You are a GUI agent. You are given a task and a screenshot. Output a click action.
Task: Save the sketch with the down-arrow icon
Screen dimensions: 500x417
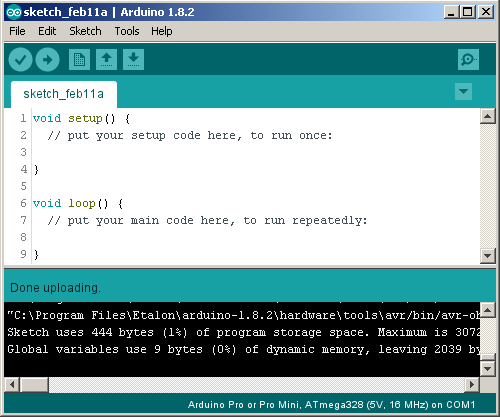click(x=133, y=60)
